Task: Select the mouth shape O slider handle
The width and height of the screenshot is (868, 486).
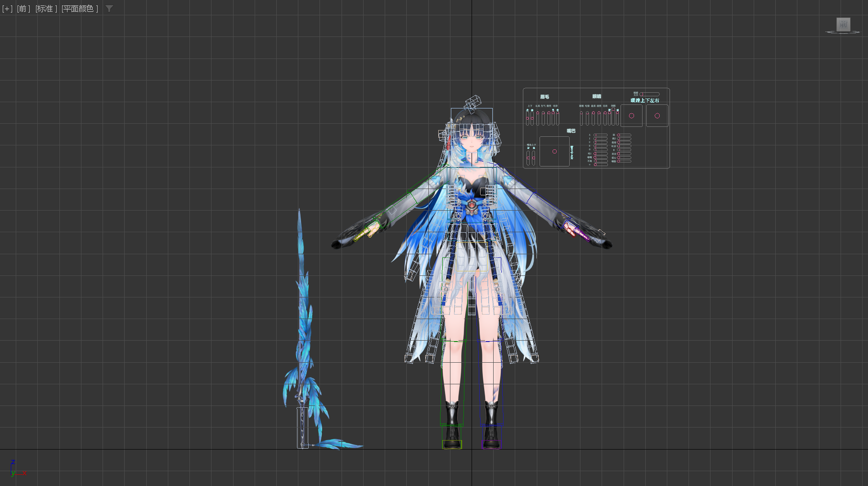Action: tap(595, 149)
